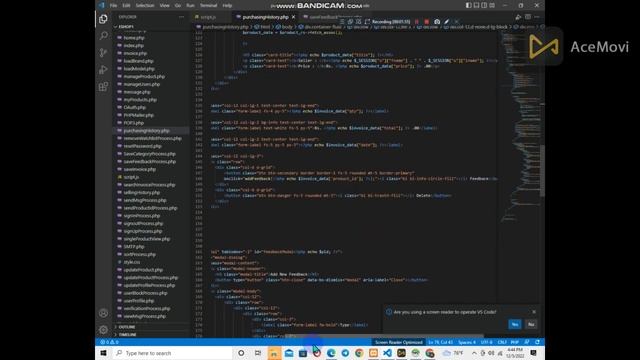Open the Selection menu
This screenshot has width=640, height=360.
[x=145, y=6]
